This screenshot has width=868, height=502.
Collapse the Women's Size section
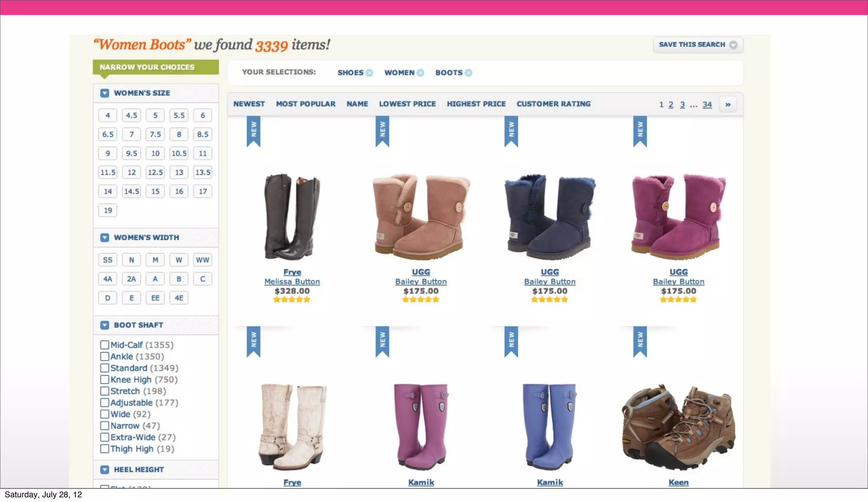105,93
